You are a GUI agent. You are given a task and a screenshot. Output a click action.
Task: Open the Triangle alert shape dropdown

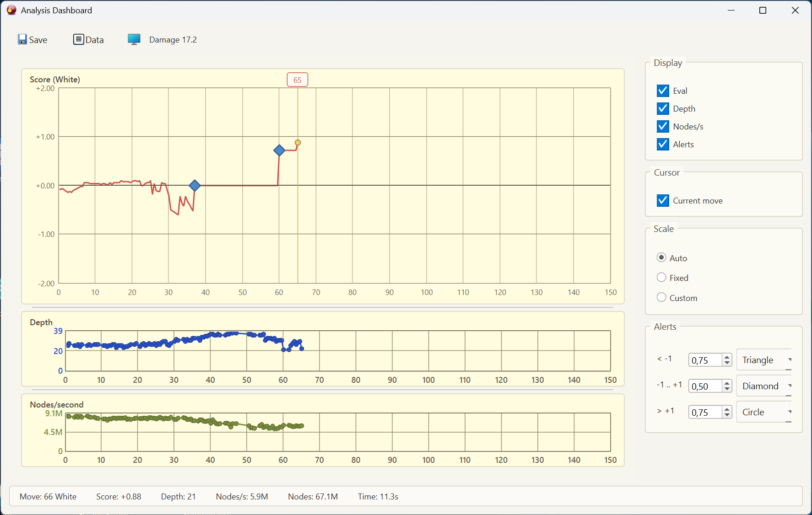click(x=764, y=360)
